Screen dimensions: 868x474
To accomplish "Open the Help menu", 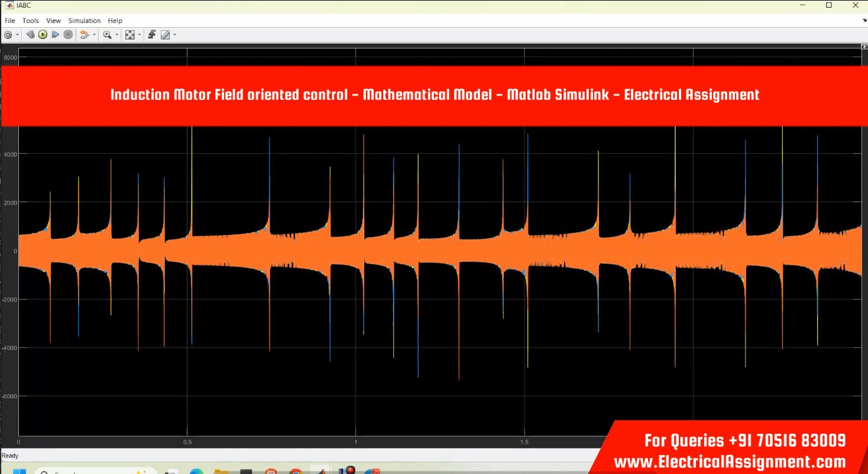I will coord(115,21).
